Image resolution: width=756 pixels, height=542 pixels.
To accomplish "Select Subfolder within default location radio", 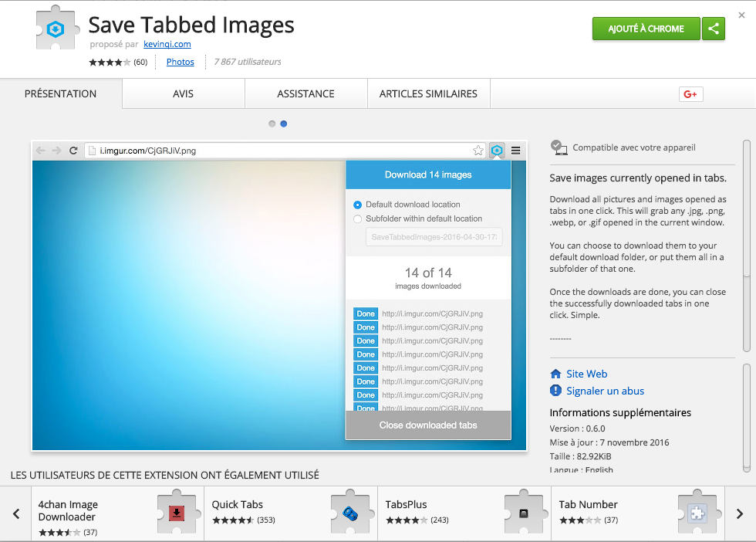I will (x=357, y=219).
